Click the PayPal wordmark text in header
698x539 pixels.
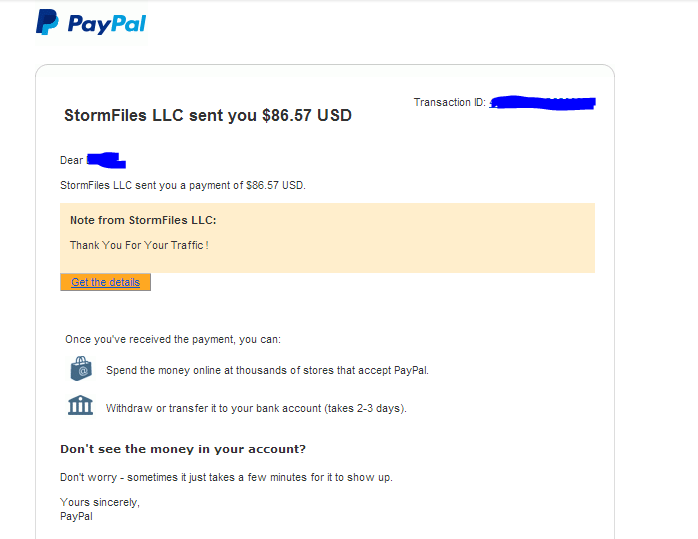[x=106, y=23]
